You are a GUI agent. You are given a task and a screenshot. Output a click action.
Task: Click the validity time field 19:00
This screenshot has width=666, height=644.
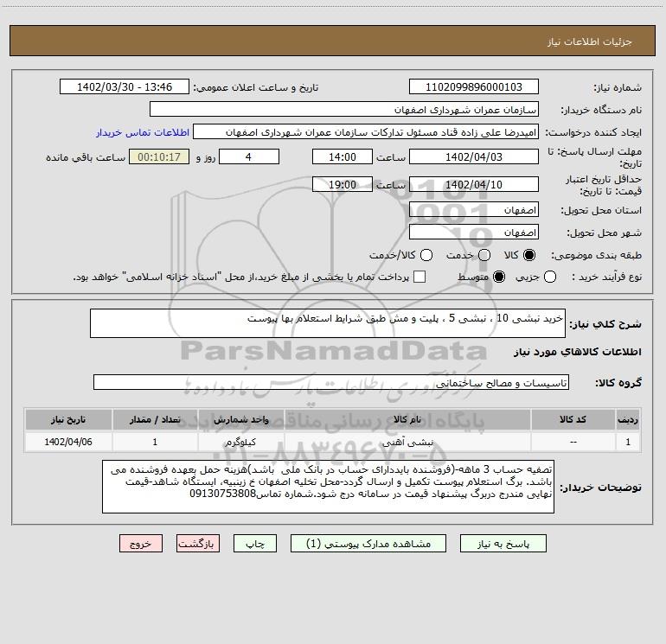[x=343, y=185]
